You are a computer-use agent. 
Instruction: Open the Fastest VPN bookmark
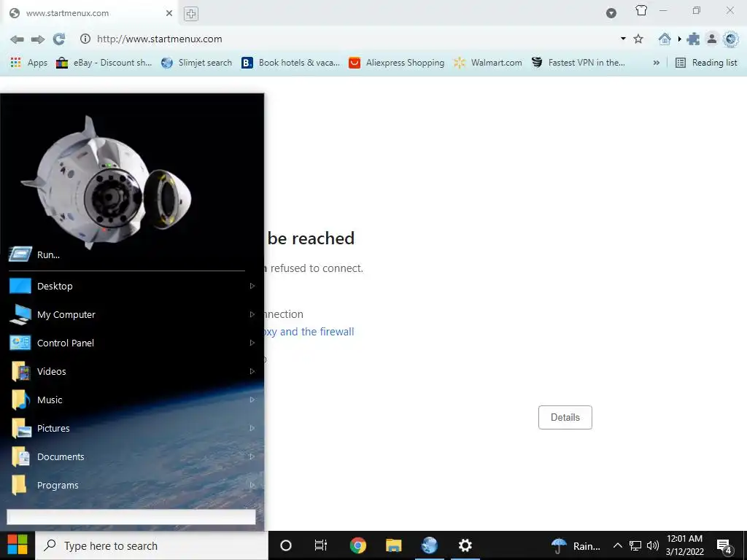pos(578,63)
